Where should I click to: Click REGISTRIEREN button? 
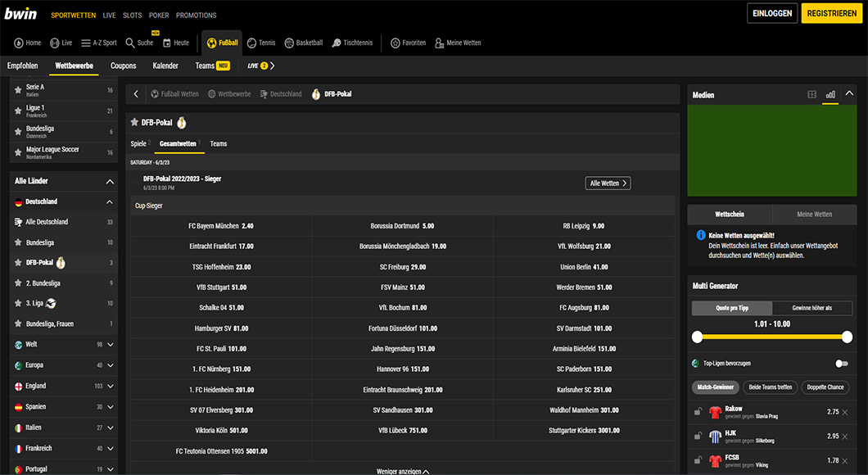point(831,13)
